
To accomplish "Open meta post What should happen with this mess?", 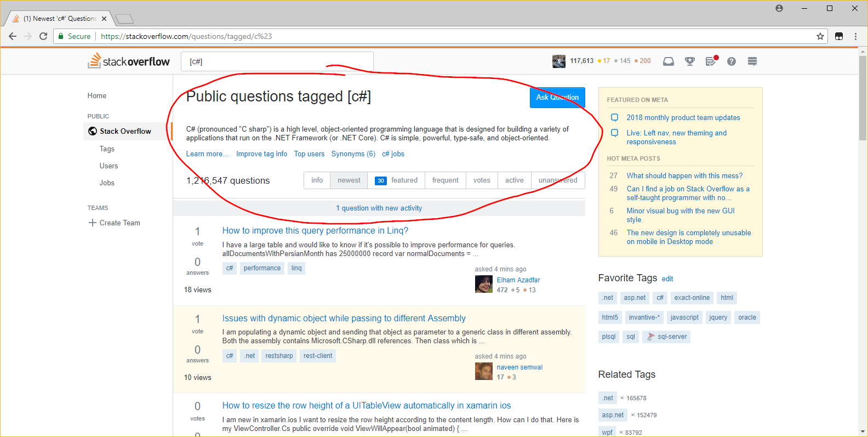I will [x=684, y=176].
